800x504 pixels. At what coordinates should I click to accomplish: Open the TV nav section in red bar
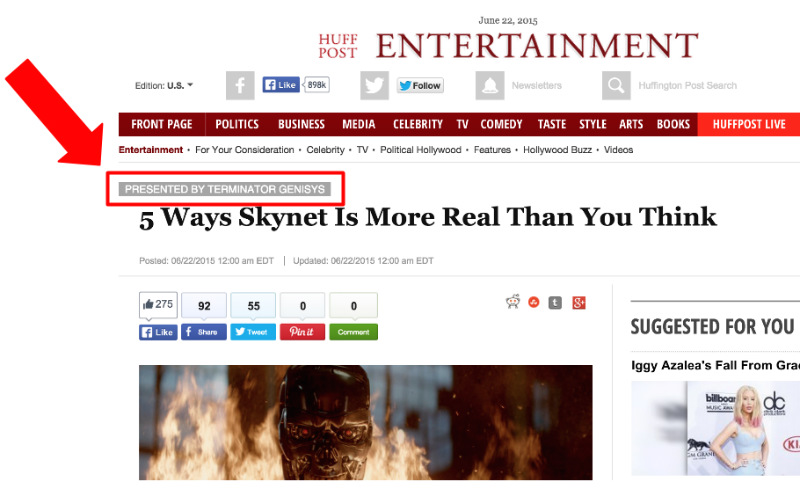(x=462, y=124)
